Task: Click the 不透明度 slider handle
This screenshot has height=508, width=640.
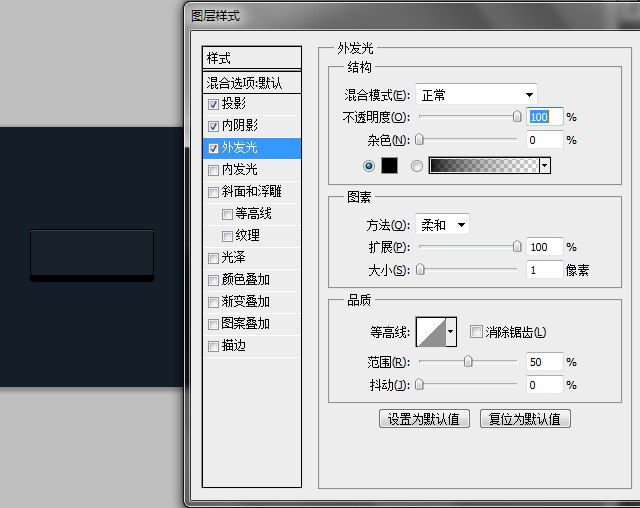Action: (517, 117)
